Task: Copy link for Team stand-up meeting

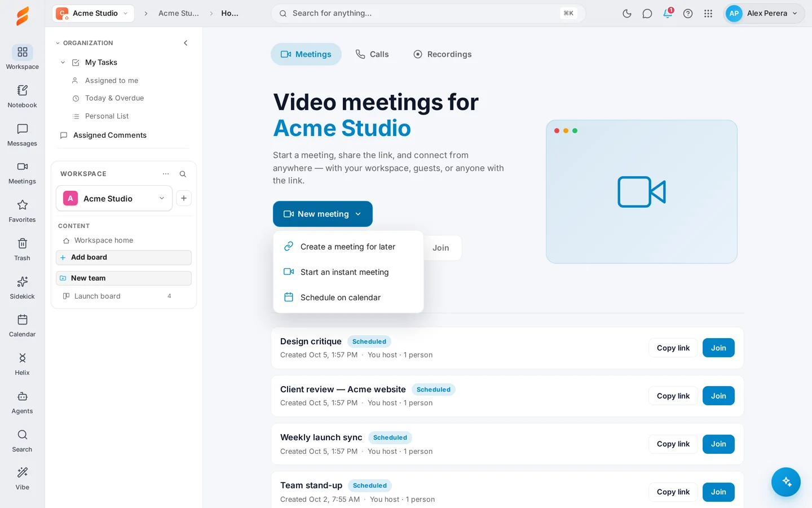Action: [x=673, y=492]
